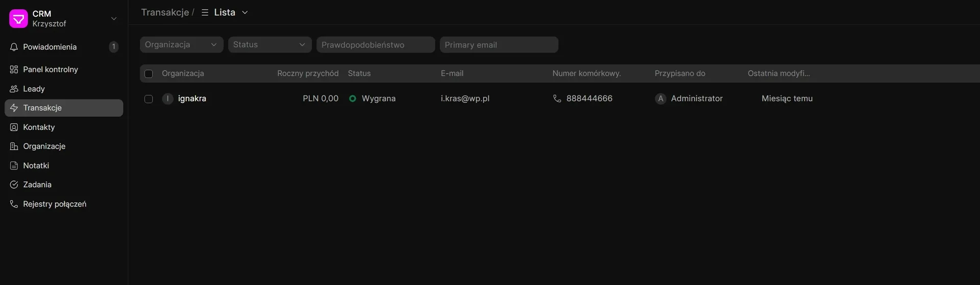Focus the Prawdopodobieństwo filter field
The image size is (980, 285).
point(376,44)
